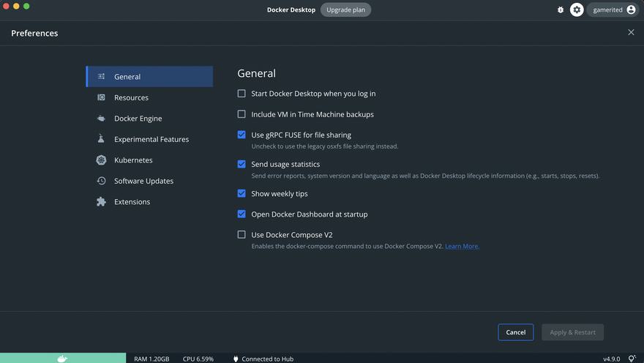The width and height of the screenshot is (644, 363).
Task: Go to Software Updates section
Action: click(143, 181)
